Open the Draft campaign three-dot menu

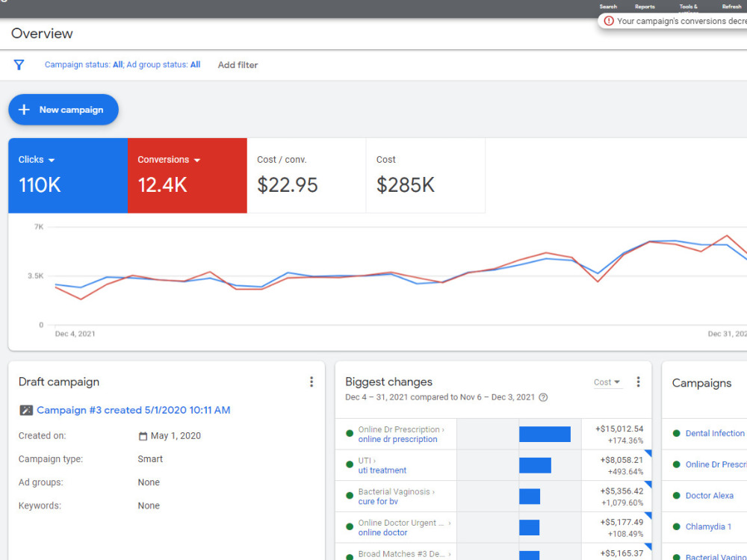[x=311, y=382]
